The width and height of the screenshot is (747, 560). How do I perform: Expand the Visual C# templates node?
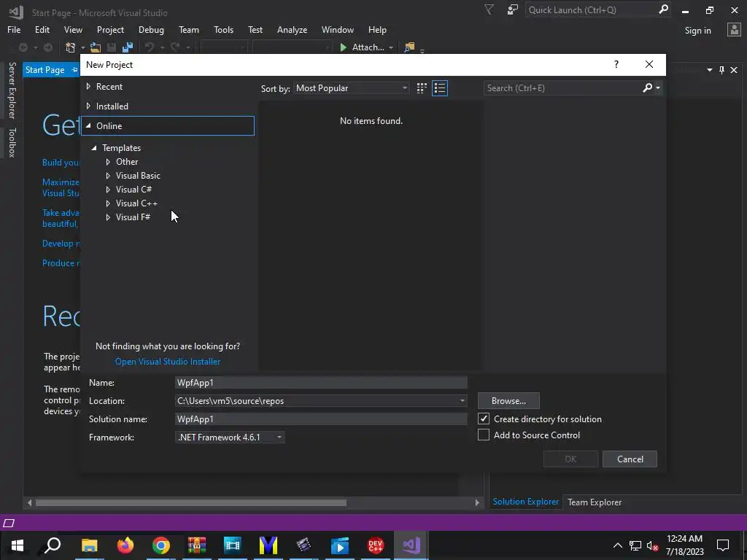pos(108,190)
